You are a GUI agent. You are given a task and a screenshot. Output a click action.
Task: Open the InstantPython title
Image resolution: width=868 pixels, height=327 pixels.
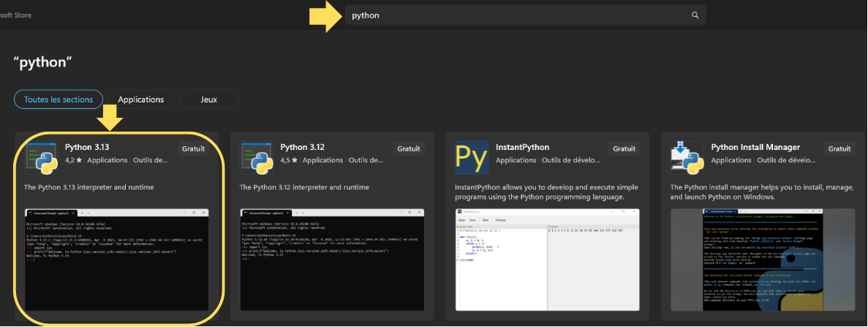(523, 148)
